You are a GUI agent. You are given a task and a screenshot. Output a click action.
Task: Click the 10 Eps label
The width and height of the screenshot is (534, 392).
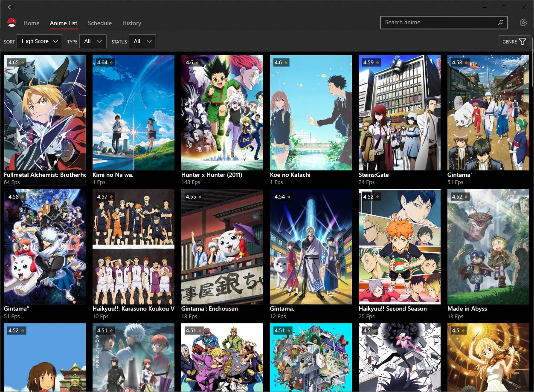click(x=101, y=317)
